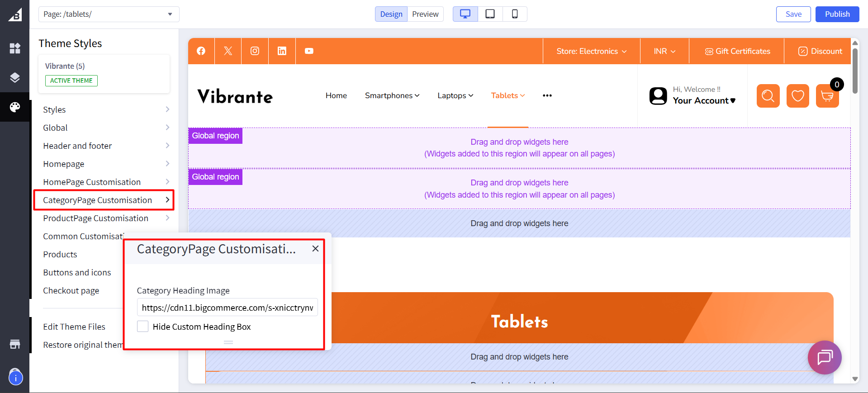Toggle Hide Custom Heading Box checkbox

[x=142, y=327]
